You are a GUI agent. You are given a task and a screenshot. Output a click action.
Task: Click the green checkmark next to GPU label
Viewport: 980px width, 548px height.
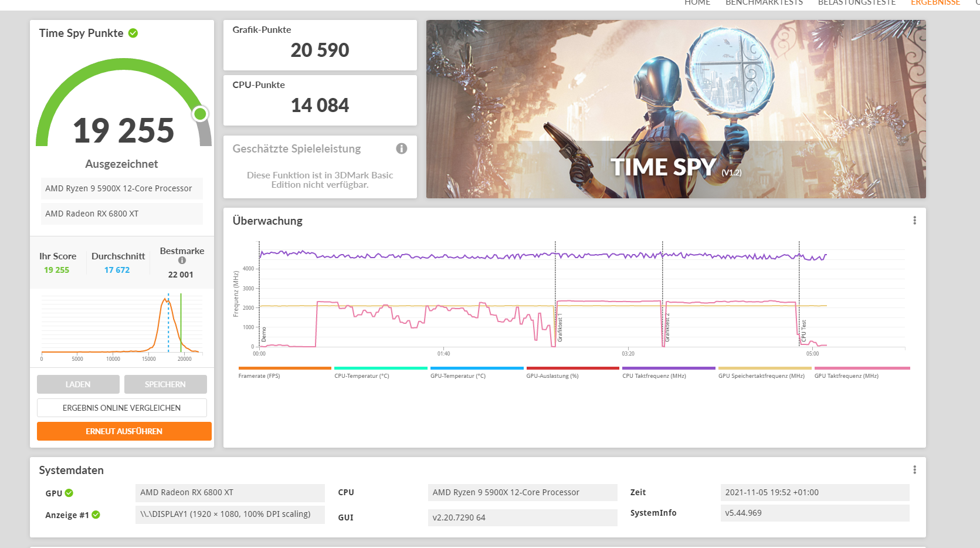click(x=69, y=493)
